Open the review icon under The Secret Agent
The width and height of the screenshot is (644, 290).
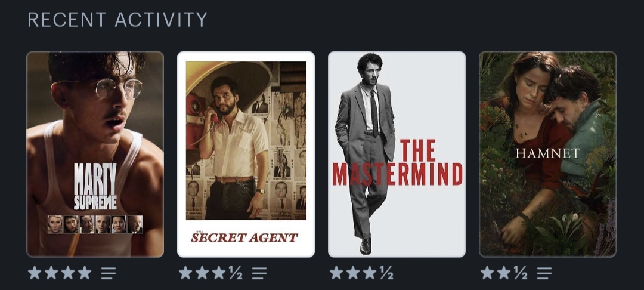pos(259,273)
